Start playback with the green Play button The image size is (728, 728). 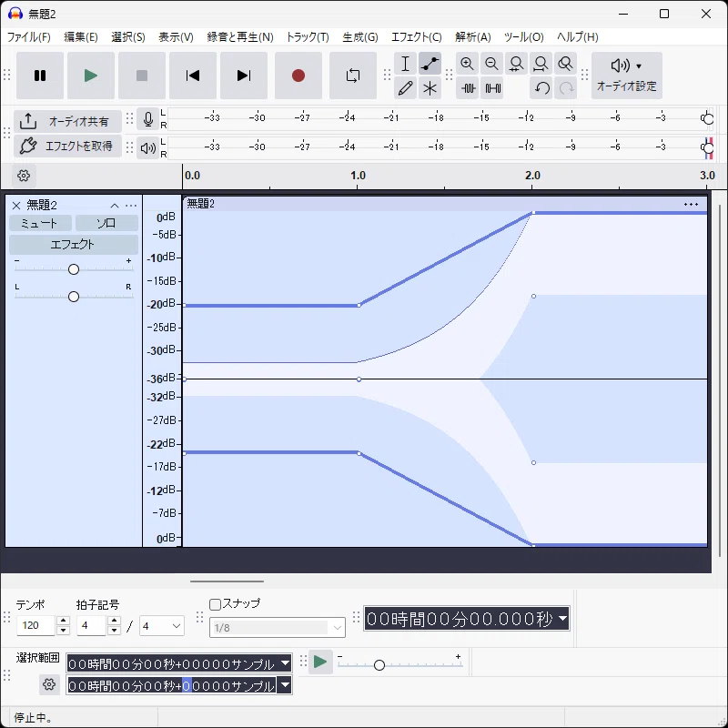tap(91, 76)
